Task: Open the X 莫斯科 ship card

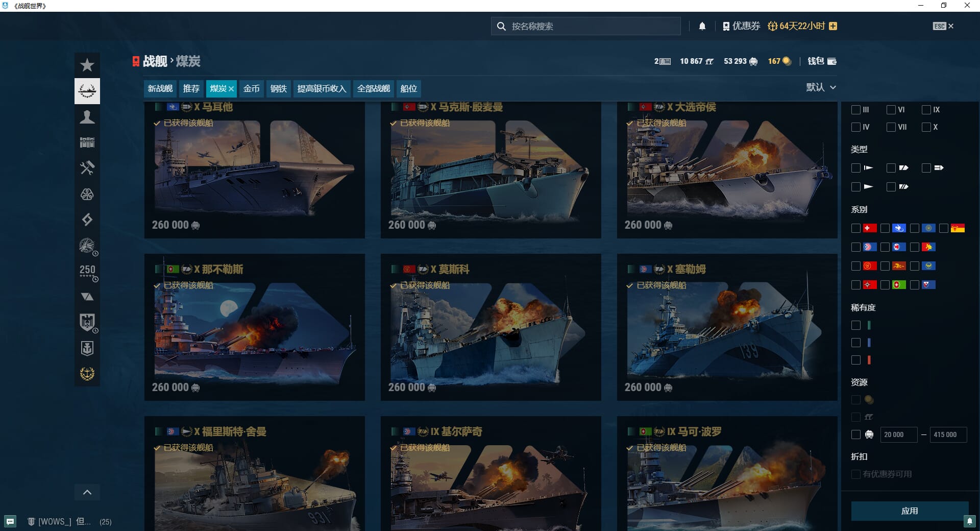Action: 491,327
